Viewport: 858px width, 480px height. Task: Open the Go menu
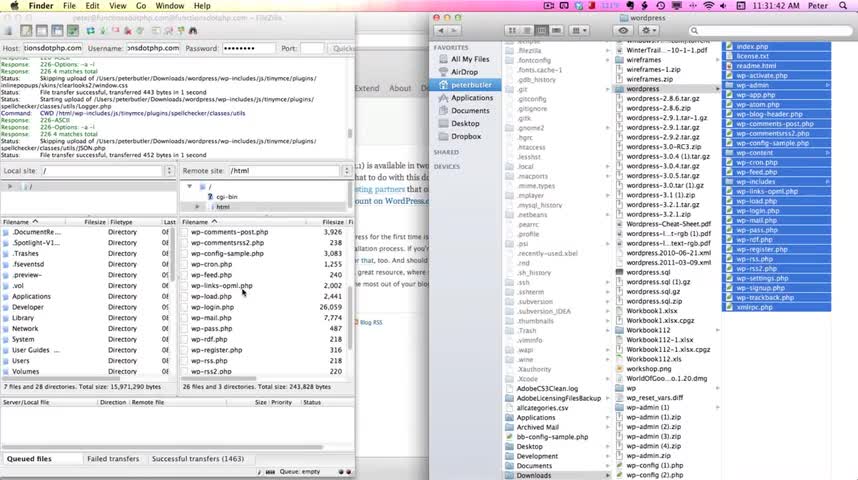[x=141, y=5]
